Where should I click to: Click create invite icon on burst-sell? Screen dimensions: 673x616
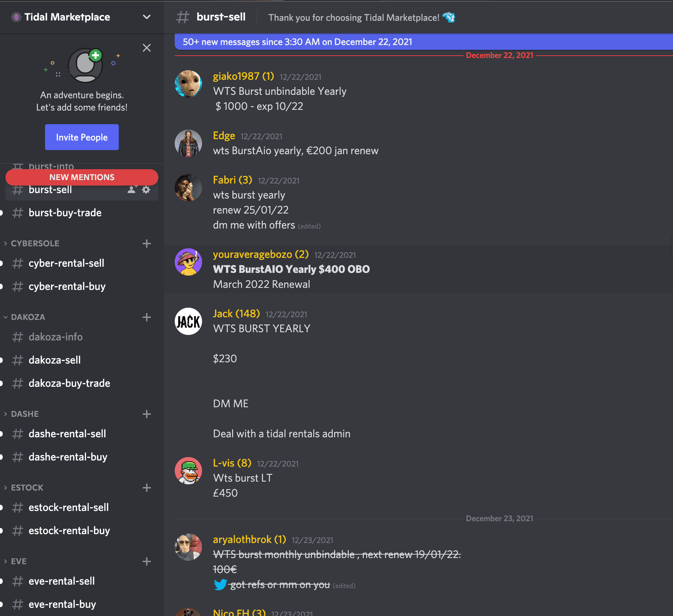tap(132, 190)
